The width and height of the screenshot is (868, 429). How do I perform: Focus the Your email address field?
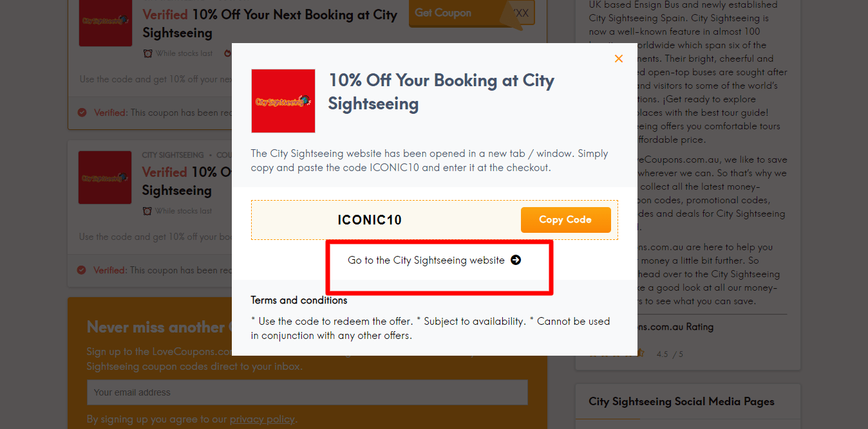pyautogui.click(x=307, y=392)
